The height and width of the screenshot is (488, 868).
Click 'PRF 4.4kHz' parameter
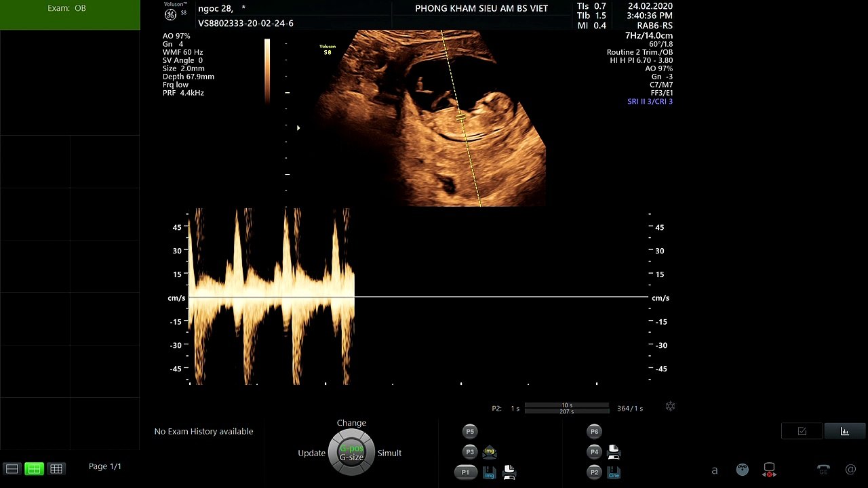(x=183, y=93)
